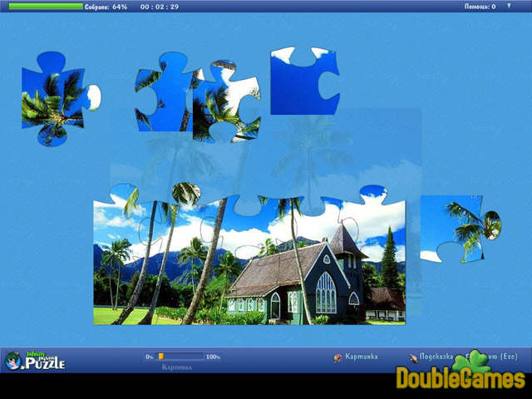Click the palm tree puzzle piece at far left

55,99
